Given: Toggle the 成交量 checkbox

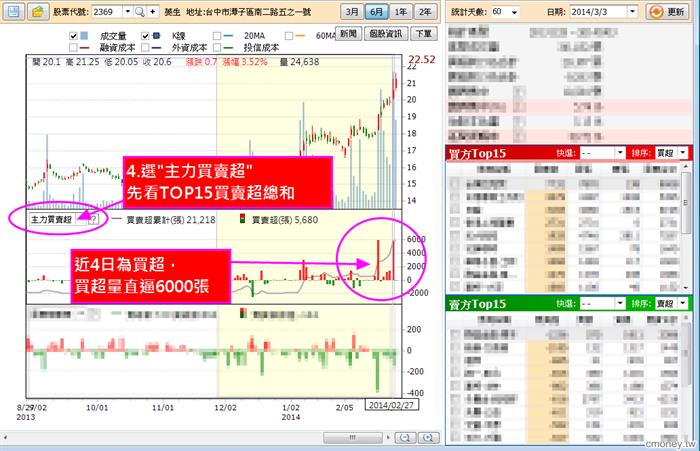Looking at the screenshot, I should (73, 36).
